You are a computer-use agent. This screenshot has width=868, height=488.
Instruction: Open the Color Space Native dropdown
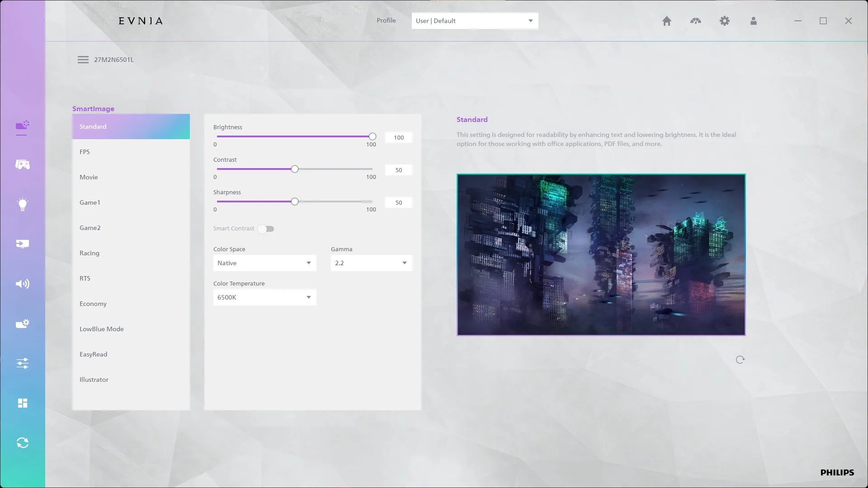click(264, 263)
